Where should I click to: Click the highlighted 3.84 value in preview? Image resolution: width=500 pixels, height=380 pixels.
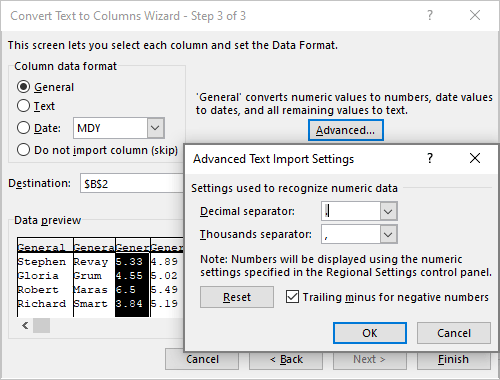[x=129, y=304]
